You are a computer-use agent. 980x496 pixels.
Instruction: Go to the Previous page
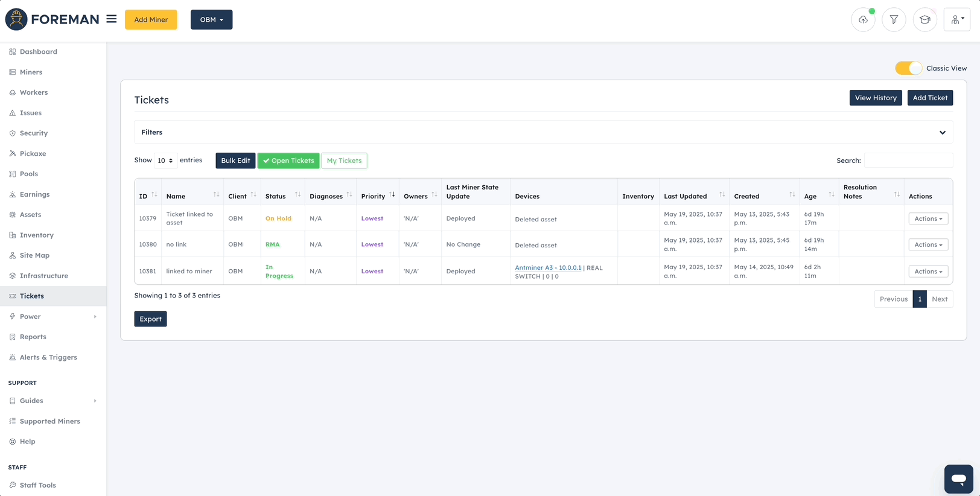click(894, 299)
